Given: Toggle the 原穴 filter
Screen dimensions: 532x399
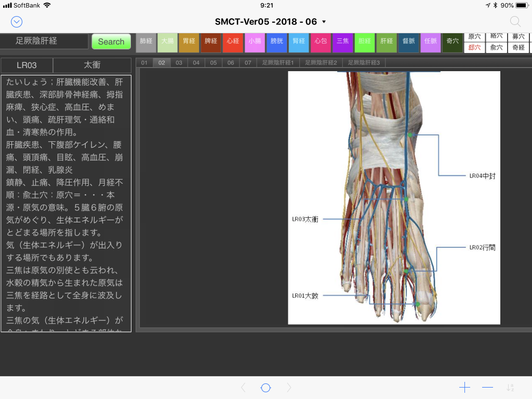Looking at the screenshot, I should pos(474,36).
